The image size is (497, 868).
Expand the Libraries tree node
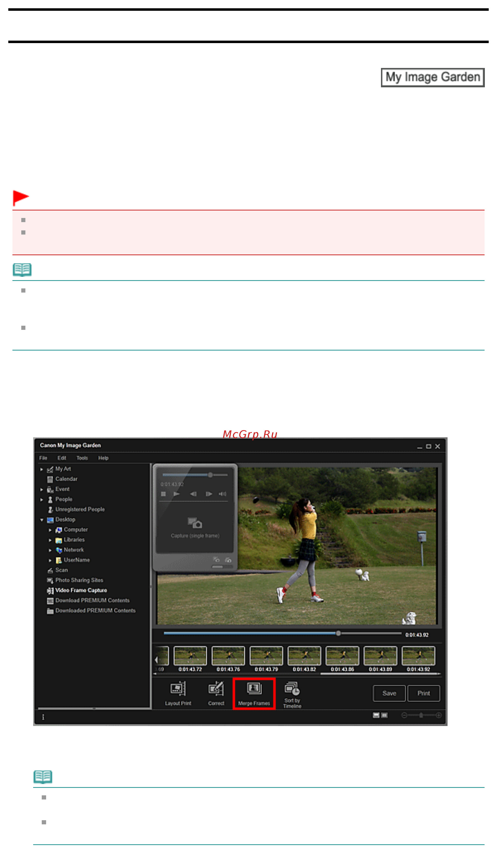pyautogui.click(x=50, y=540)
